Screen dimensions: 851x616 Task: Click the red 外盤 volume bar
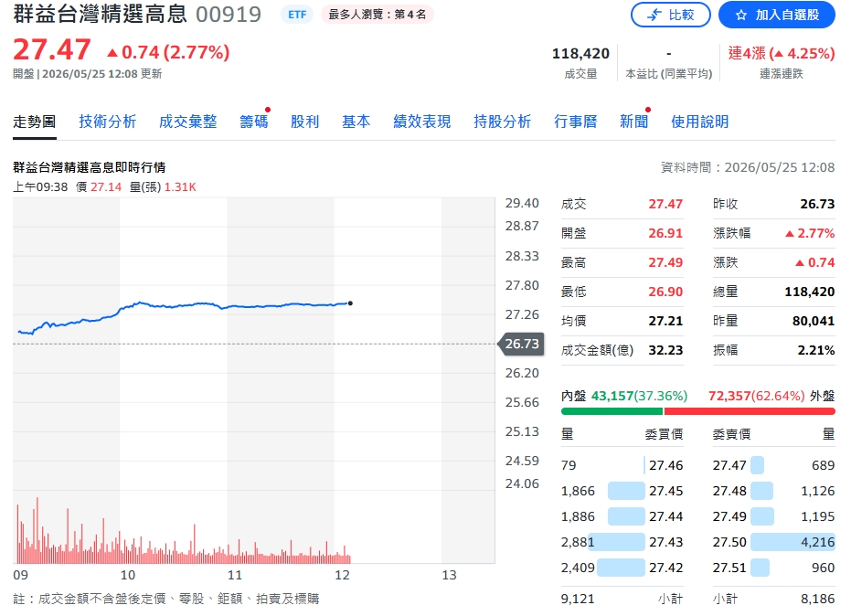(x=750, y=411)
